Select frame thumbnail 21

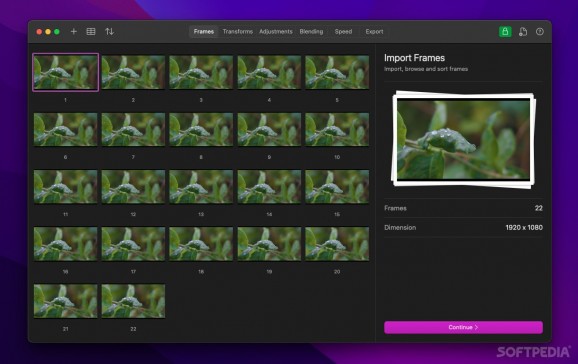tap(66, 301)
